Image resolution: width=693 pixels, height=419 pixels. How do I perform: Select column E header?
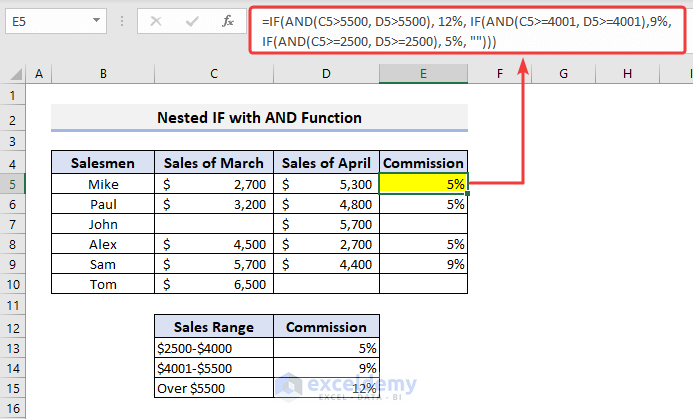click(425, 73)
